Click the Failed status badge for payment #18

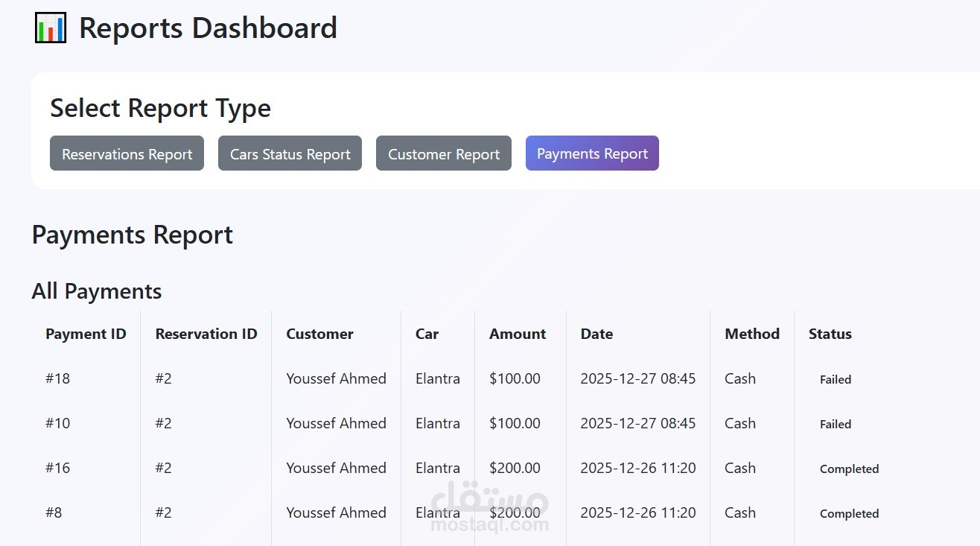coord(835,379)
